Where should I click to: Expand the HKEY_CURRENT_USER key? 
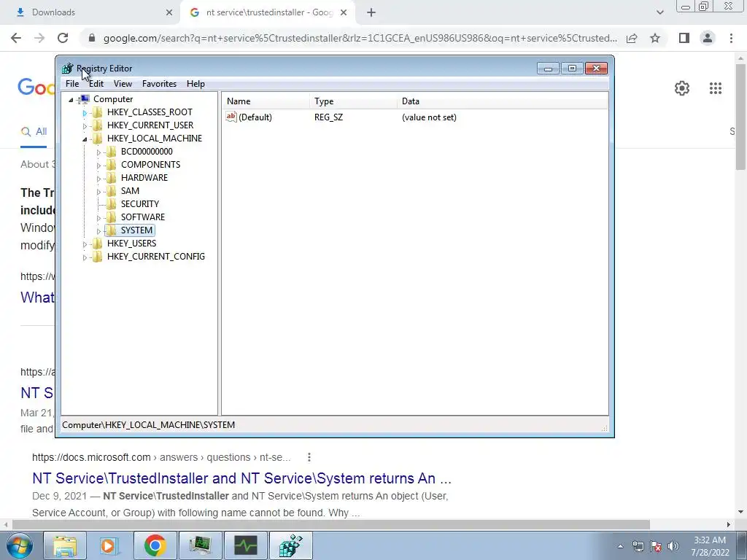[x=85, y=125]
